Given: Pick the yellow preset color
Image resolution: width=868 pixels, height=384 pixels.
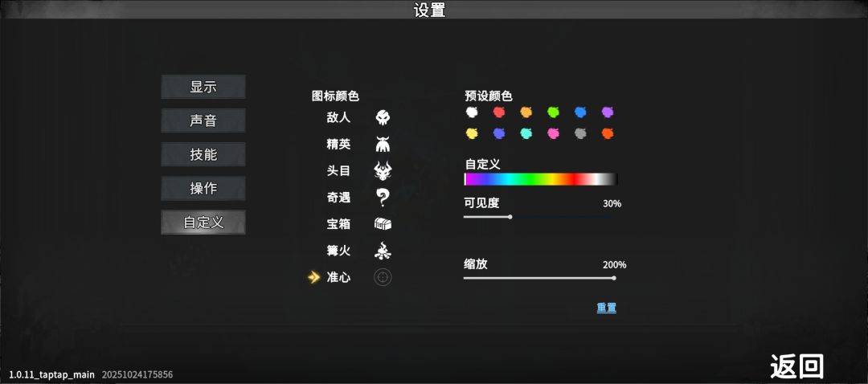Looking at the screenshot, I should [x=472, y=133].
